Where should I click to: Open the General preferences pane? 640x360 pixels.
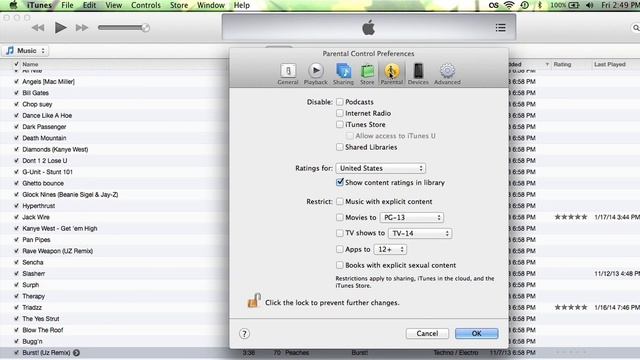click(x=288, y=74)
